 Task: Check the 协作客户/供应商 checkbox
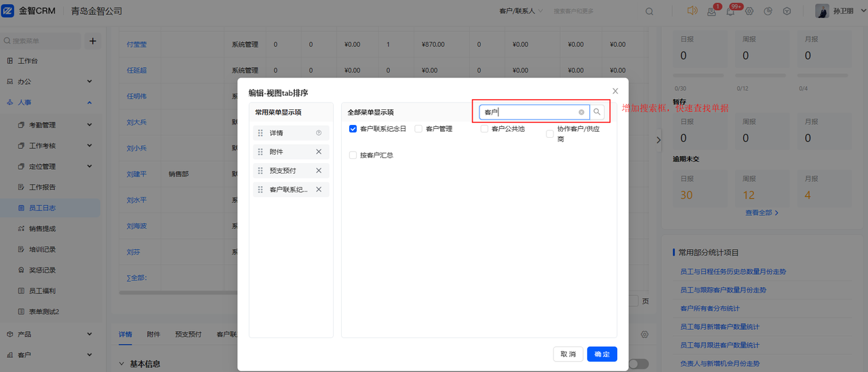[550, 134]
